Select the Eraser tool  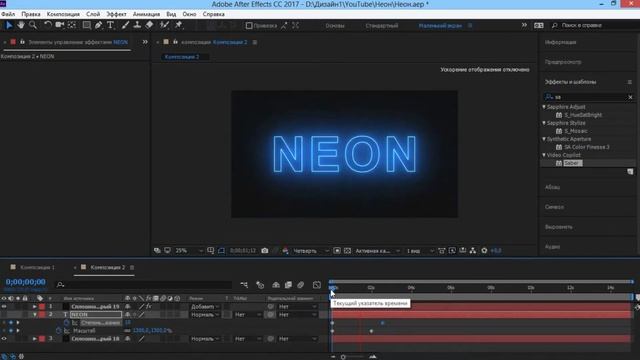[x=149, y=25]
